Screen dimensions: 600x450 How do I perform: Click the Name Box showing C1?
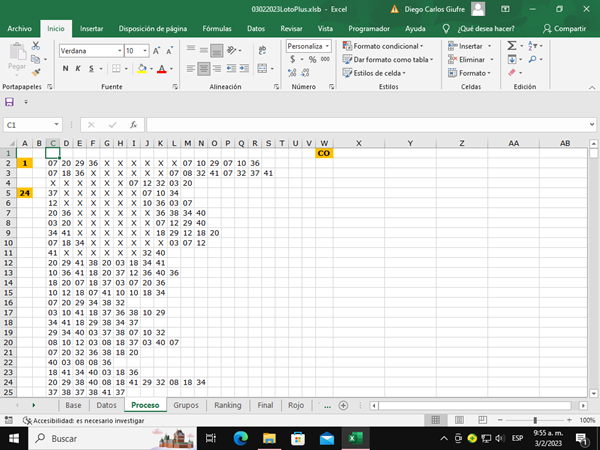[30, 125]
